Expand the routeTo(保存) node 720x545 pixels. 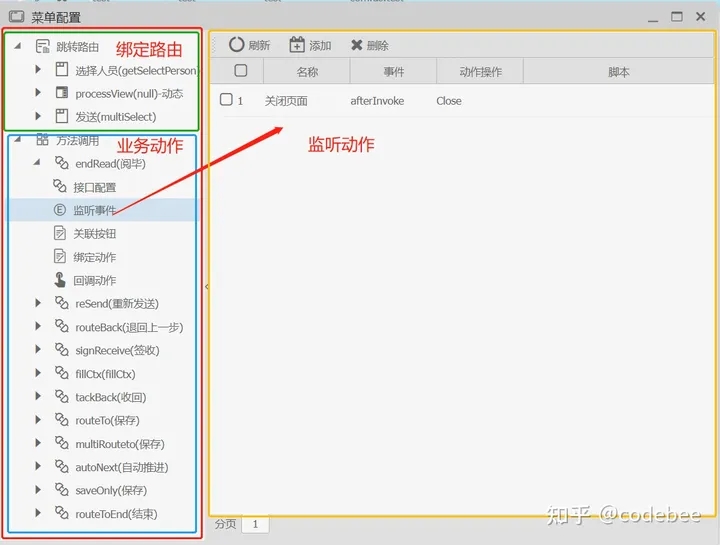click(x=38, y=419)
